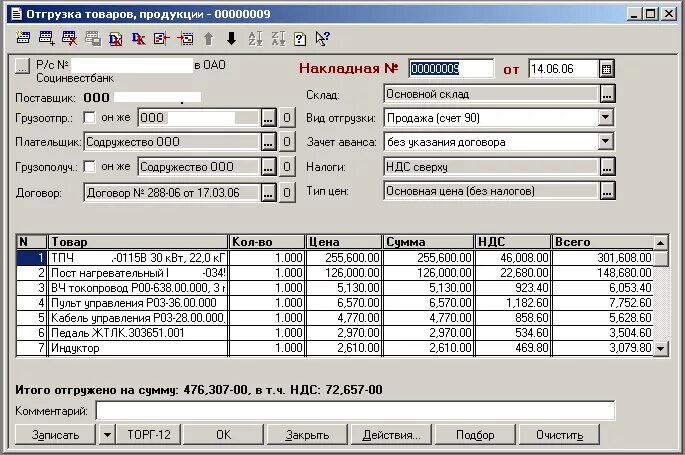Click the Всего column header

tap(602, 242)
